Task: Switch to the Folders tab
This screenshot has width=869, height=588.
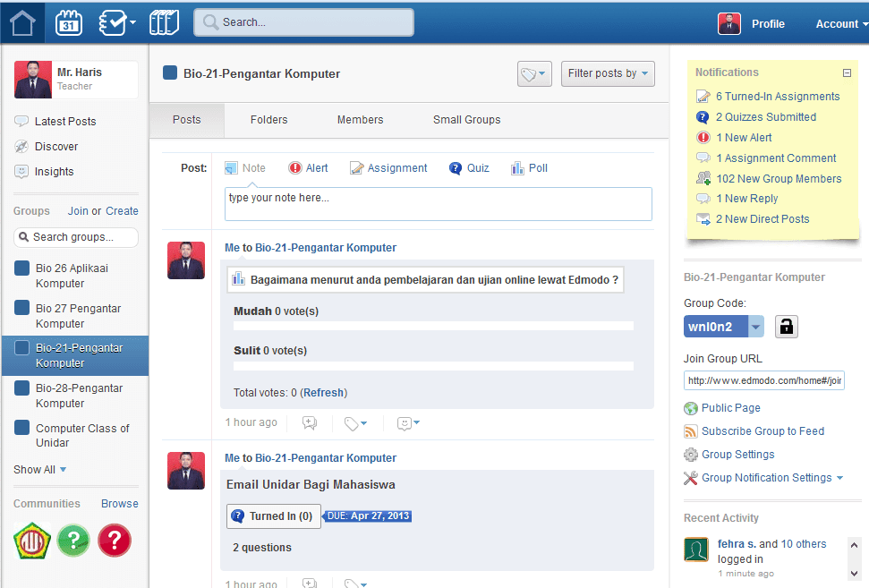Action: (268, 120)
